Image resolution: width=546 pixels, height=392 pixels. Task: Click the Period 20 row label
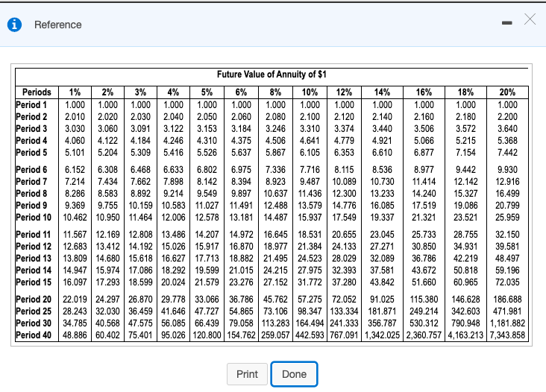point(34,299)
